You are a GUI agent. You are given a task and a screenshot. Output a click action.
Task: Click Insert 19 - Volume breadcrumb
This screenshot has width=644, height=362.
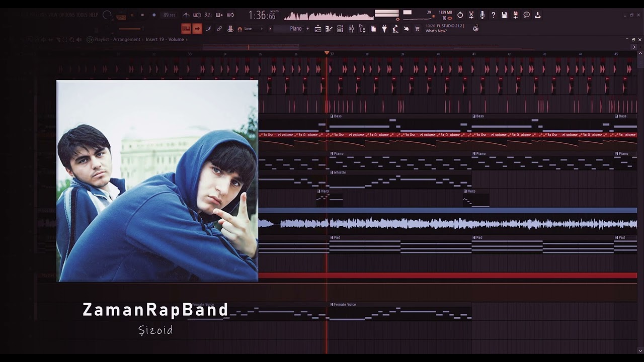(x=165, y=39)
